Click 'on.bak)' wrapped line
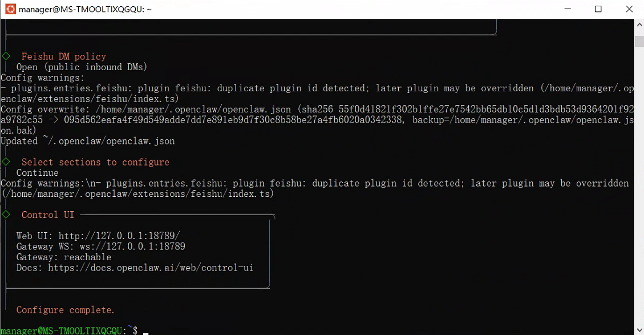This screenshot has width=644, height=335. [x=18, y=130]
